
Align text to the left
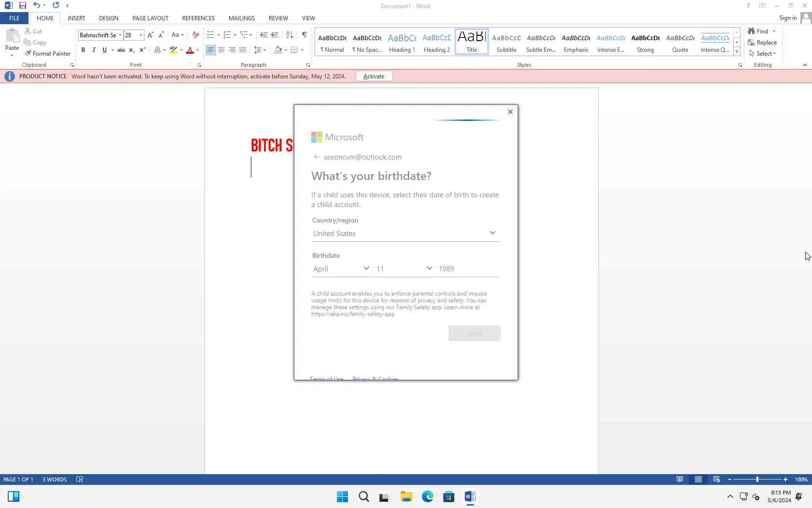pos(210,50)
